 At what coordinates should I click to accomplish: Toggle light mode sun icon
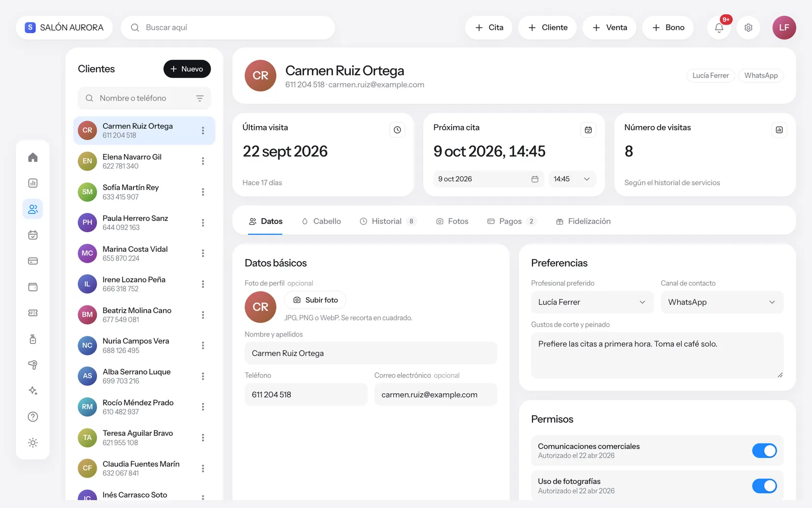point(32,443)
